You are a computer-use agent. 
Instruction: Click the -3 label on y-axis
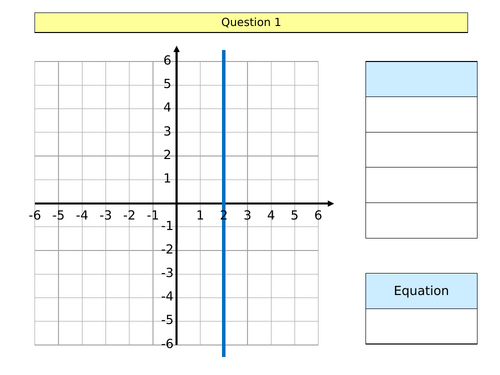pyautogui.click(x=167, y=273)
